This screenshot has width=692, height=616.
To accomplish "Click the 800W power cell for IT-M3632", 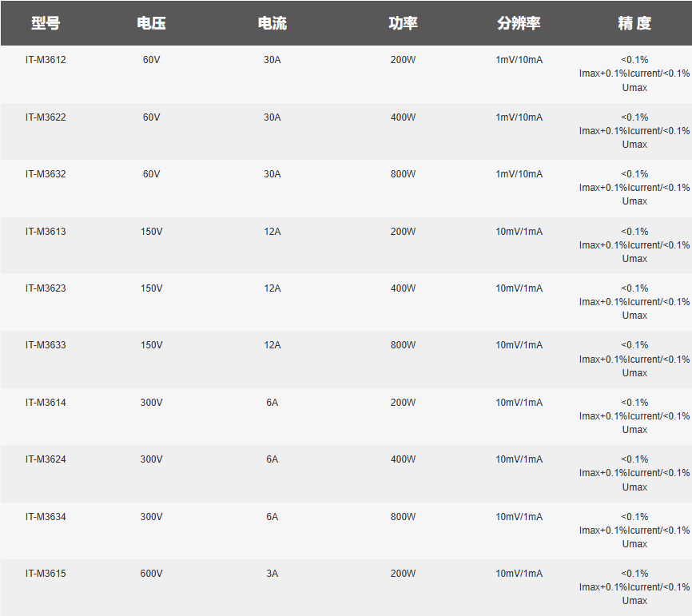I will 403,174.
